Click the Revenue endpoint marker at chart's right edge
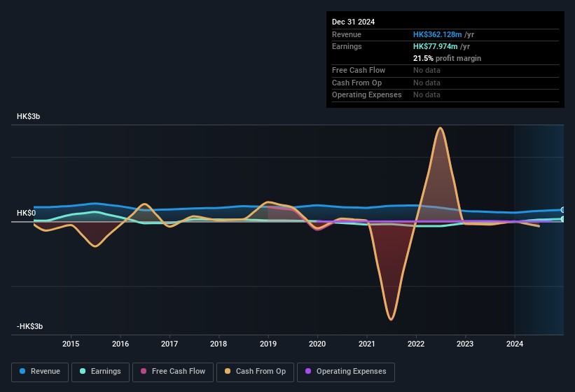 coord(562,210)
